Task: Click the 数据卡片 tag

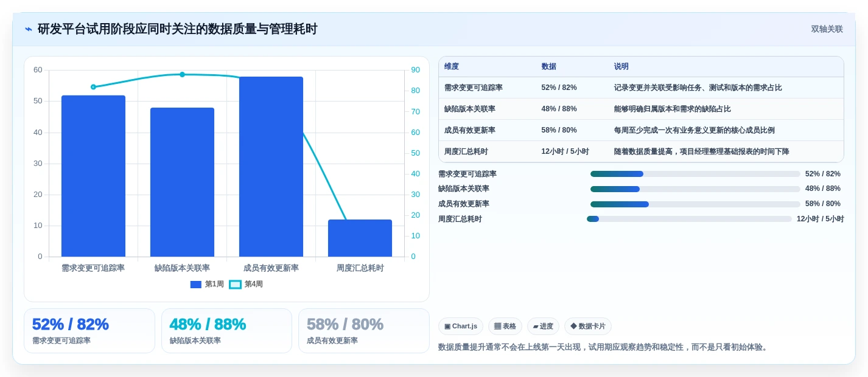Action: point(588,327)
